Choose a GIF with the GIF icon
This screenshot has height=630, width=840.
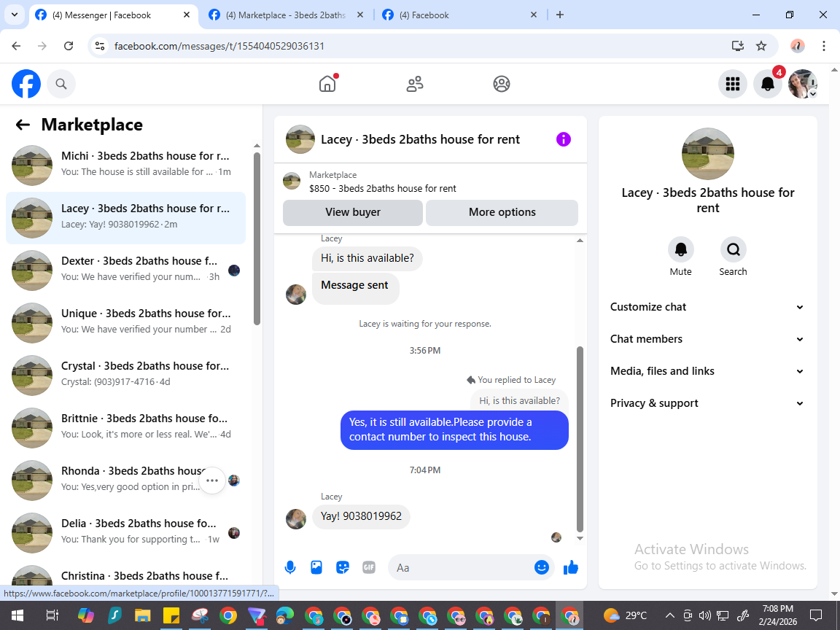point(368,567)
